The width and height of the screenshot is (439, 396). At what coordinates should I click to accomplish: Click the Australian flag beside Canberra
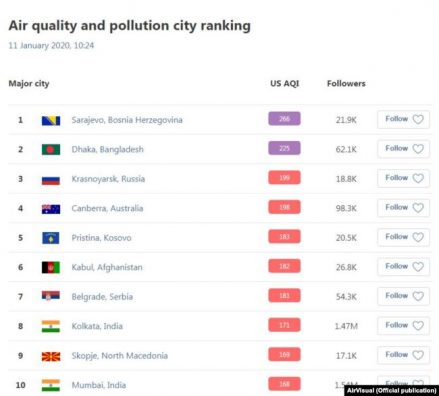51,209
